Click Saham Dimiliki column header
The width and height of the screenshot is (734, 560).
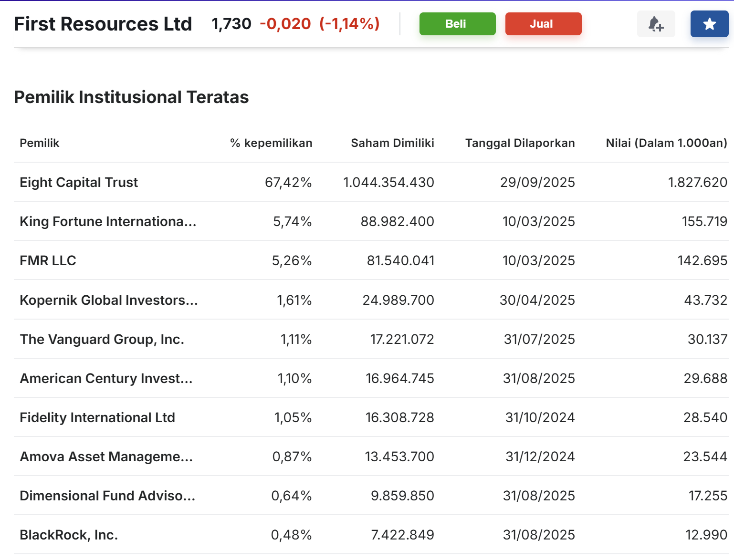point(392,143)
